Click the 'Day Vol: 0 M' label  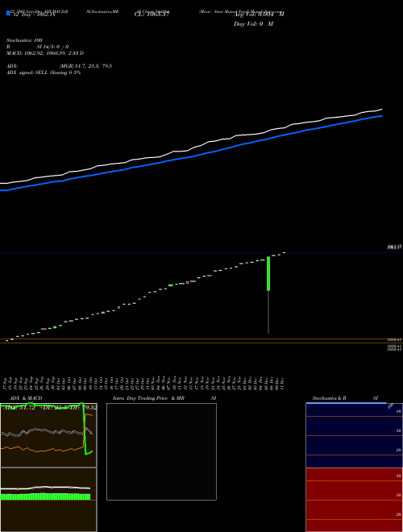[x=253, y=24]
